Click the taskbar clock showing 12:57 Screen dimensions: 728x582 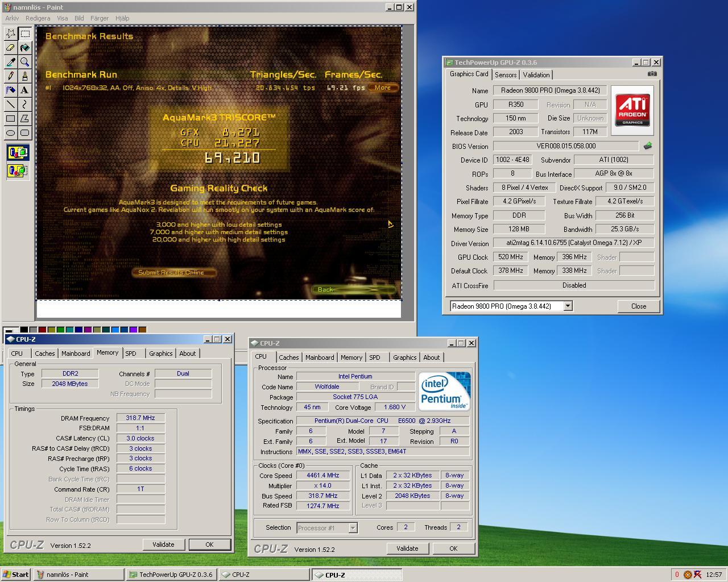click(714, 575)
